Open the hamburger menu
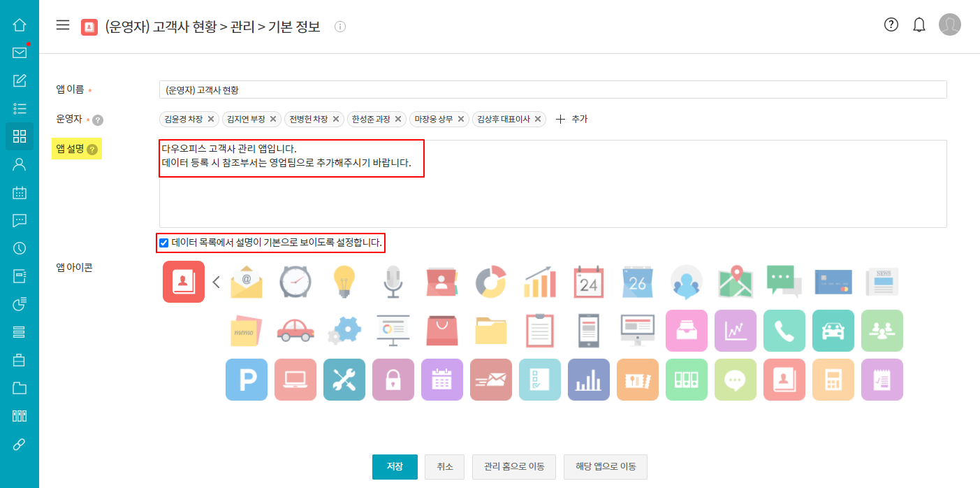This screenshot has height=488, width=980. [x=63, y=25]
